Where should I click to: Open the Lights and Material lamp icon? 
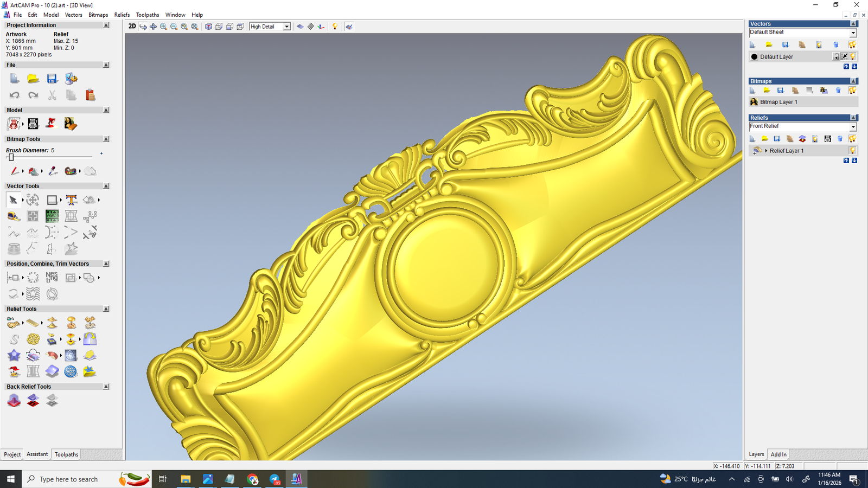pyautogui.click(x=335, y=27)
